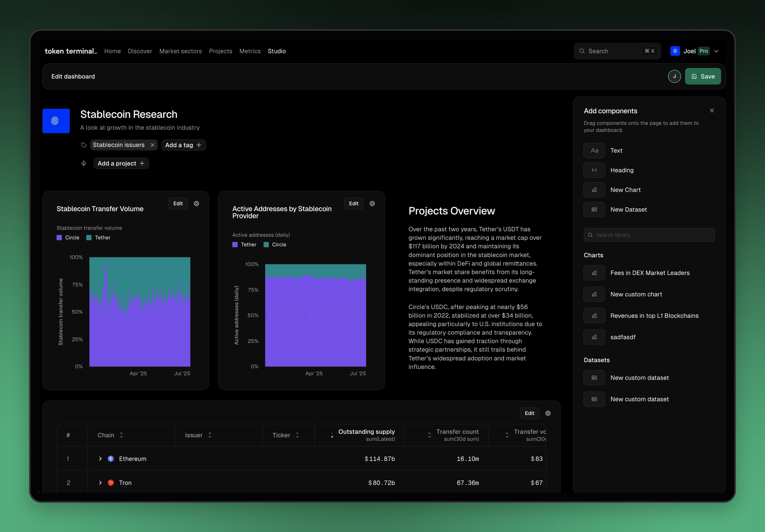The height and width of the screenshot is (532, 765).
Task: Toggle Circle legend in Stablecoin Transfer Volume chart
Action: click(x=68, y=237)
